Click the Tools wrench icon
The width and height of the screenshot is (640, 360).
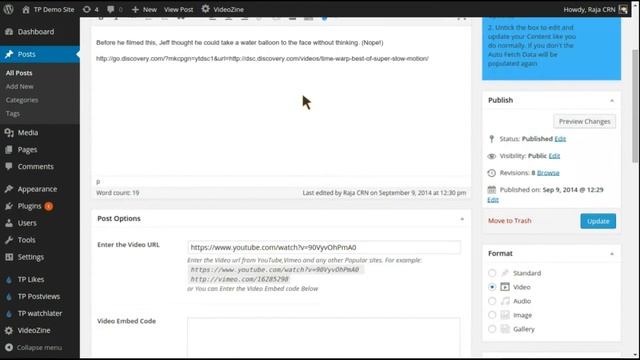[9, 240]
